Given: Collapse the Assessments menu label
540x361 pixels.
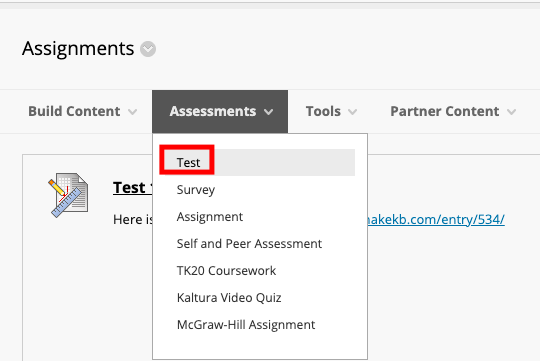Looking at the screenshot, I should [213, 111].
